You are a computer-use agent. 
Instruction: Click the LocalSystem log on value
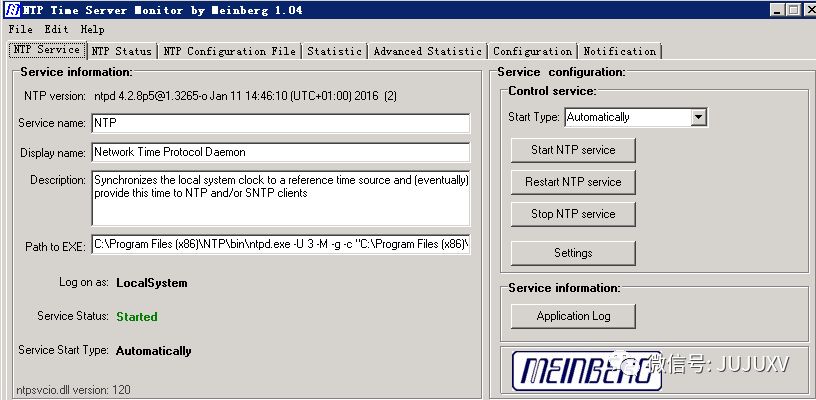click(x=151, y=283)
